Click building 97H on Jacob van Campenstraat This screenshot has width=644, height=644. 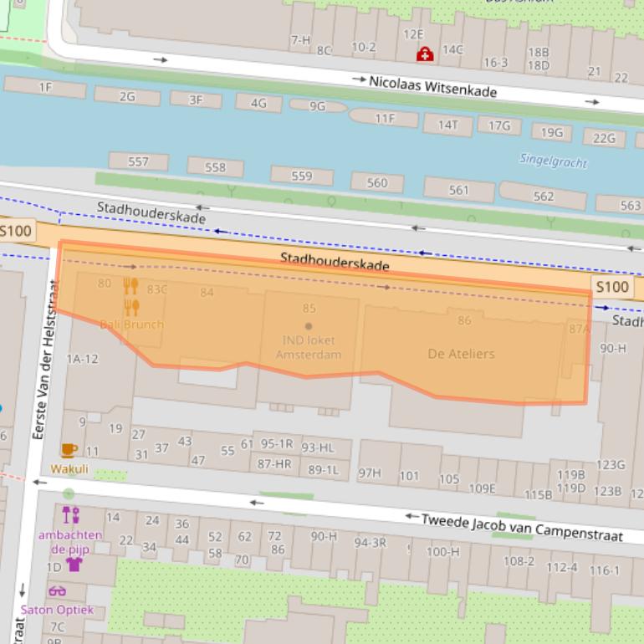(370, 473)
